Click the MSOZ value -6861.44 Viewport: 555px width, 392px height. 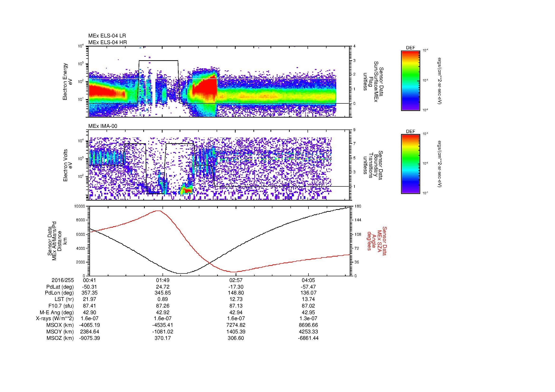[x=308, y=338]
